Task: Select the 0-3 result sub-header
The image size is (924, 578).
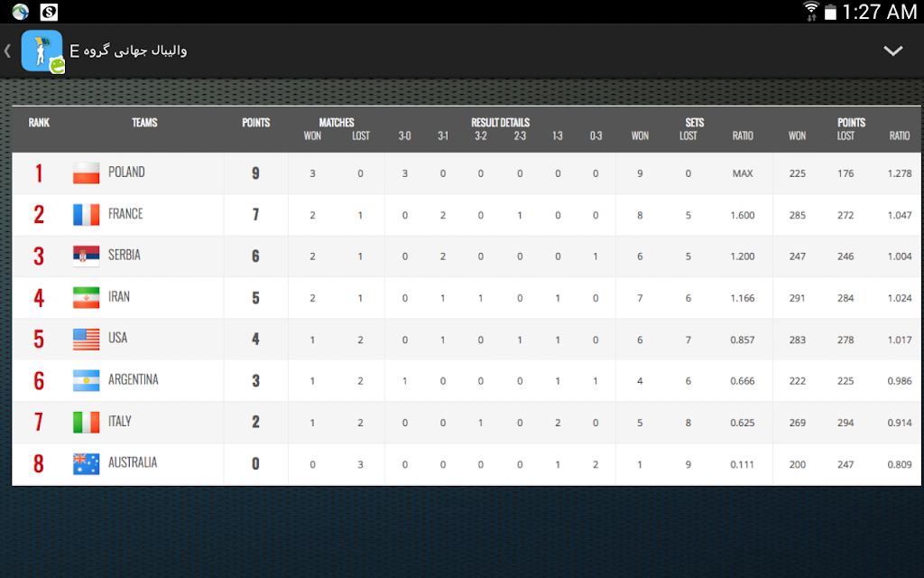Action: (596, 136)
